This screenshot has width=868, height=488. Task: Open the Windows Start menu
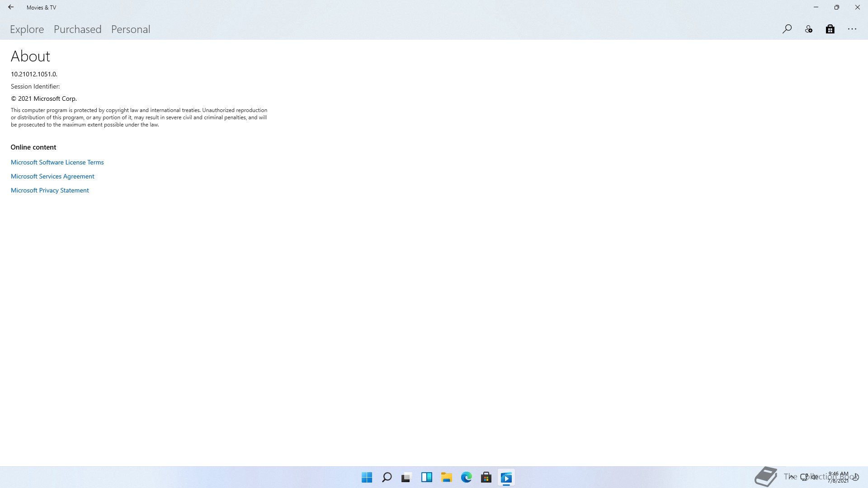[x=367, y=477]
